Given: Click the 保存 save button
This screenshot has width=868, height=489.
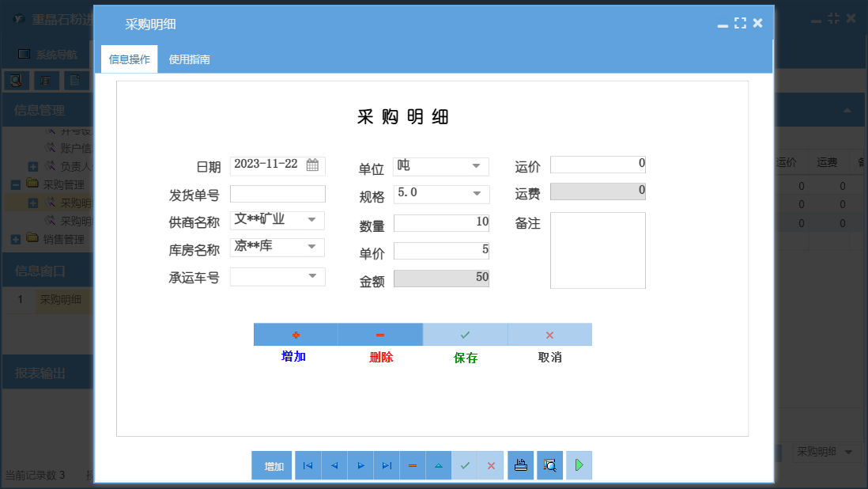Looking at the screenshot, I should 465,356.
